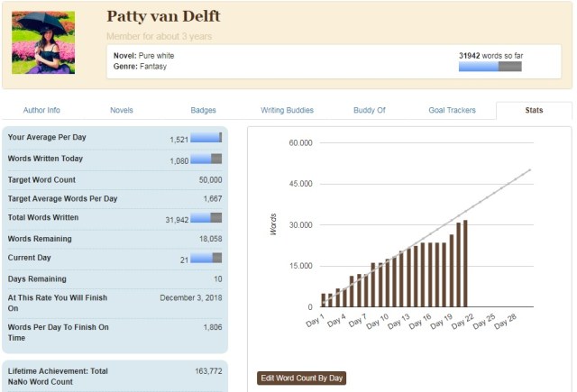Click the Day 1 bar in the chart
577x392 pixels.
point(324,300)
